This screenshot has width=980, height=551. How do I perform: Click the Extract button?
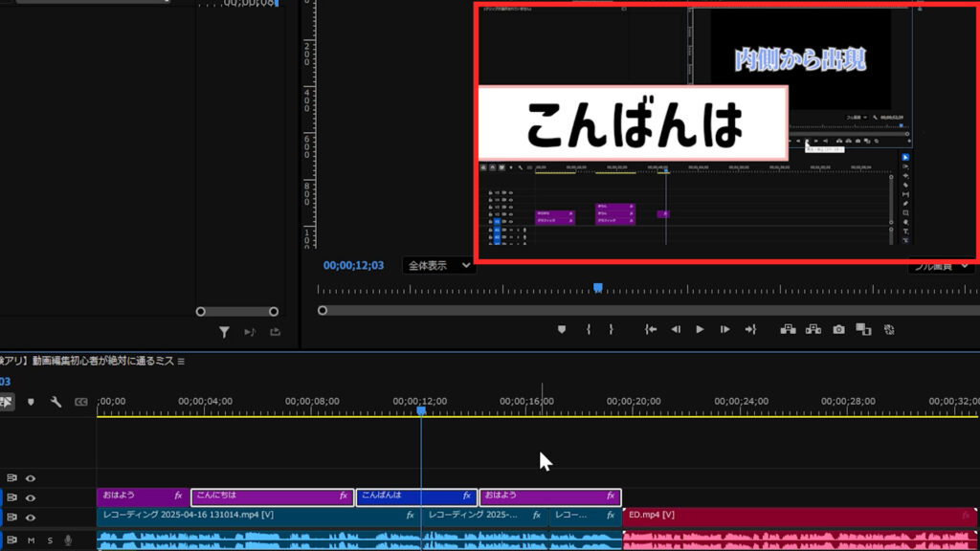813,329
